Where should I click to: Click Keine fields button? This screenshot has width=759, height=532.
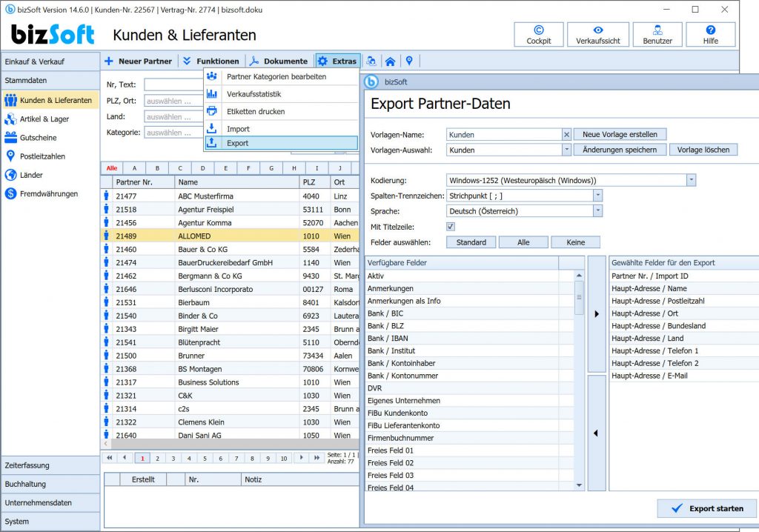tap(575, 242)
